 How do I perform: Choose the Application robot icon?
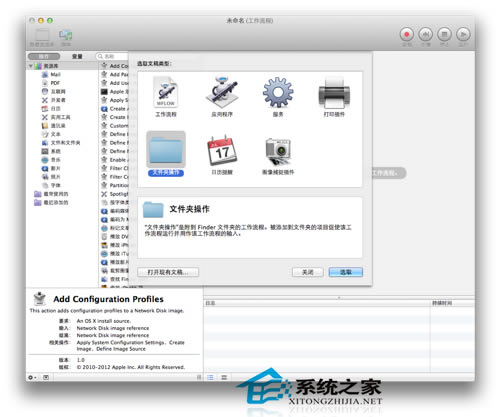tap(222, 92)
